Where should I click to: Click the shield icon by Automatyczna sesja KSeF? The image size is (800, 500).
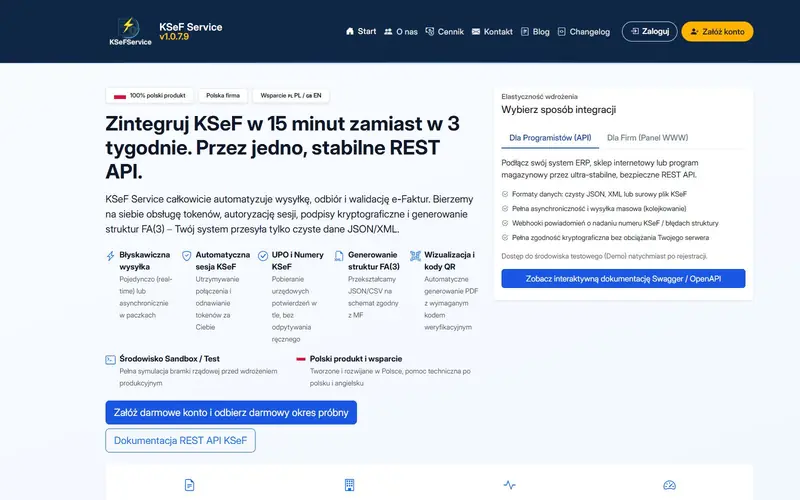click(187, 256)
